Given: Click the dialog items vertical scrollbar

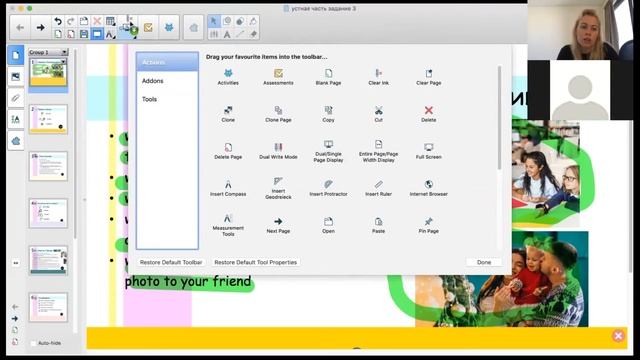Looking at the screenshot, I should tap(499, 118).
